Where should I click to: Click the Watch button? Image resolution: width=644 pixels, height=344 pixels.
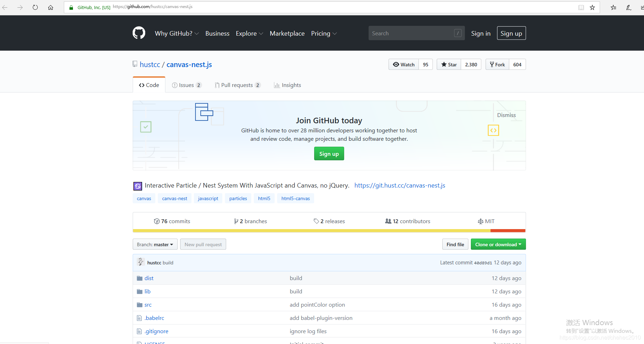coord(404,65)
